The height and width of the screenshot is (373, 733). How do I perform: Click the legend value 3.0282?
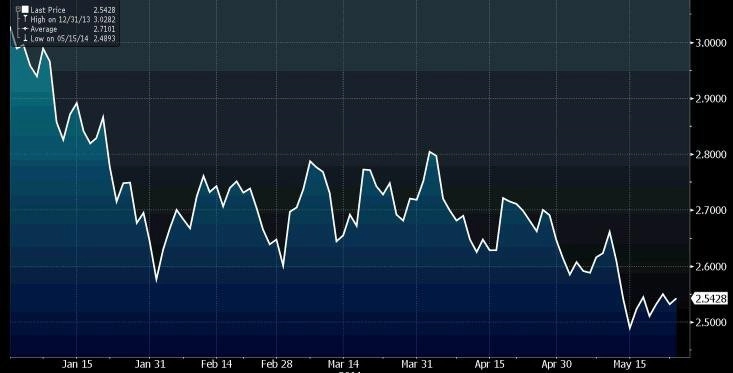click(104, 20)
